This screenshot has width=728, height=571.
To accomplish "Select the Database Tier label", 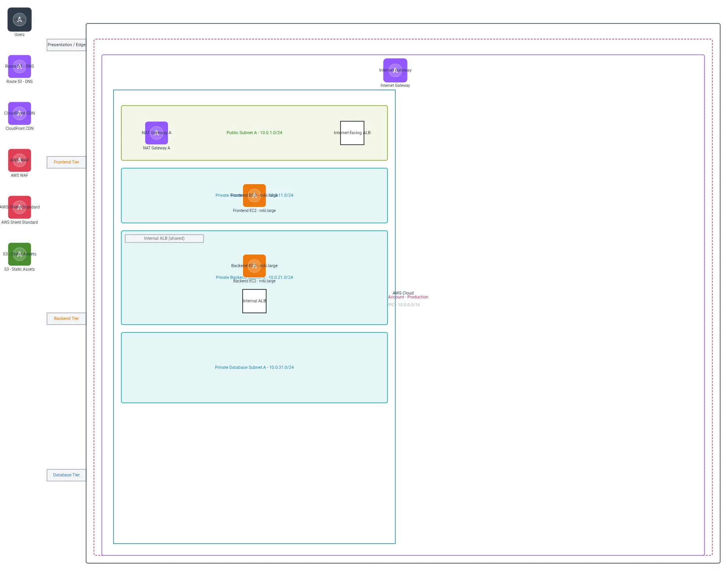I will click(x=67, y=475).
